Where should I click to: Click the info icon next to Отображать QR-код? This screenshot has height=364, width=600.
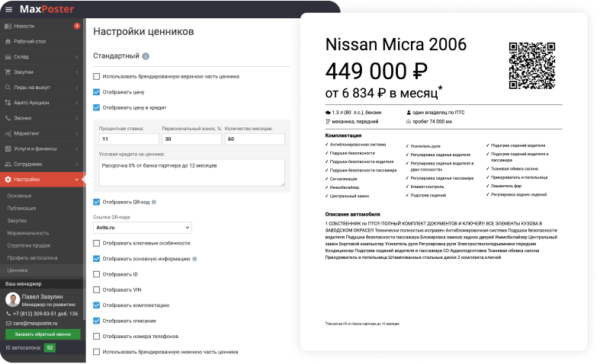pyautogui.click(x=154, y=202)
